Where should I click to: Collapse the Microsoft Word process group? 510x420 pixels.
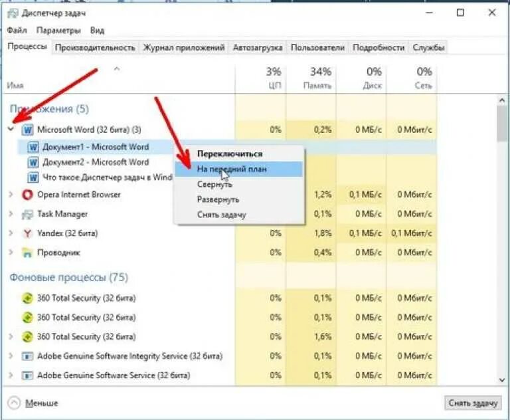pyautogui.click(x=11, y=129)
